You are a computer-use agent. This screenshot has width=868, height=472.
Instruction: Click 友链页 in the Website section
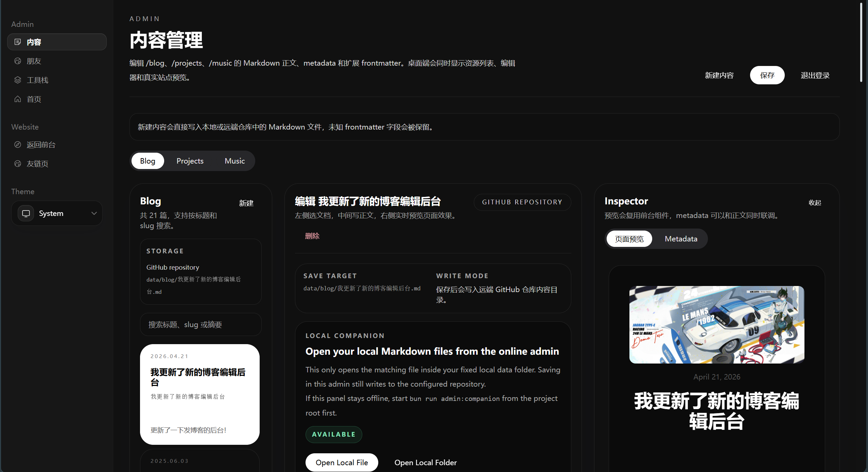click(57, 164)
